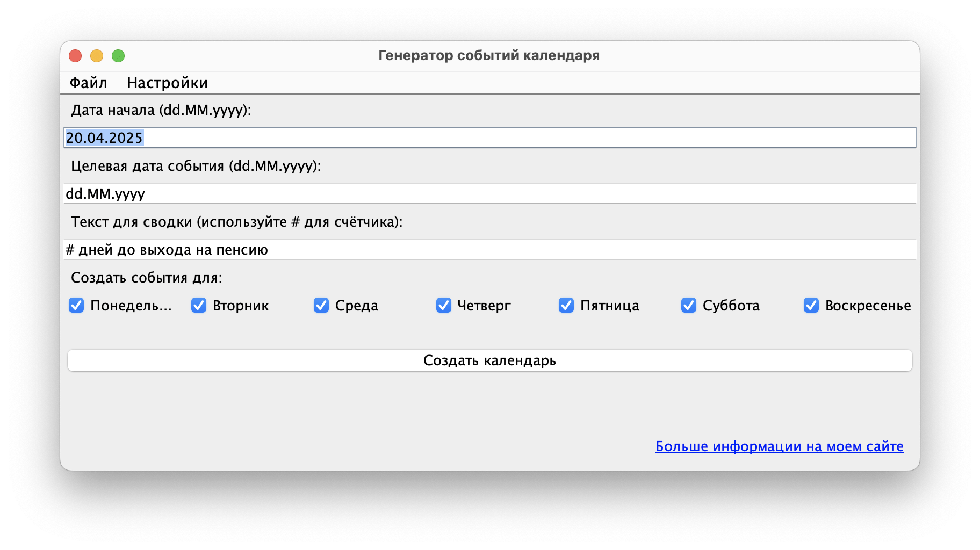This screenshot has width=980, height=550.
Task: Open the Настройки menu
Action: (x=167, y=83)
